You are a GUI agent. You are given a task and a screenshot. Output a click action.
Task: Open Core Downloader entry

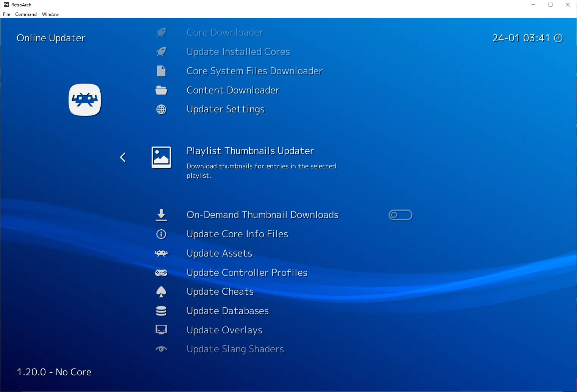pos(225,33)
